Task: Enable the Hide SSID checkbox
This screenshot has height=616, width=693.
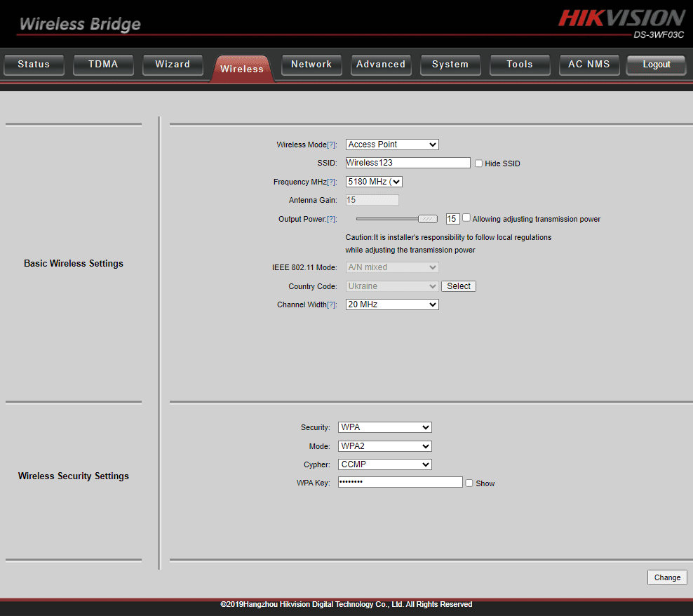Action: (x=478, y=163)
